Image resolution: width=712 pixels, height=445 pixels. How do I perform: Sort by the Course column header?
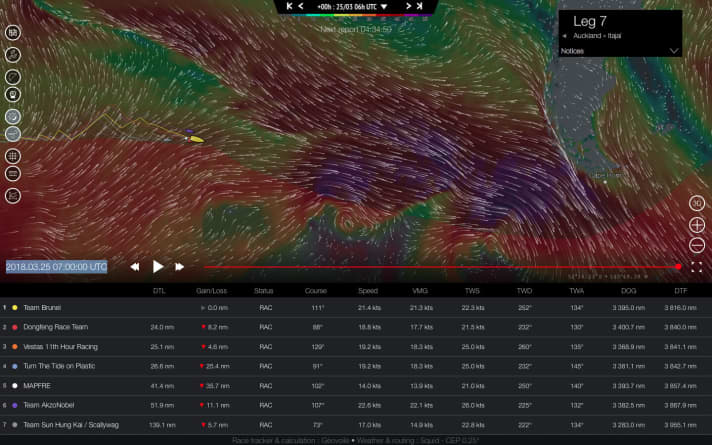click(316, 291)
